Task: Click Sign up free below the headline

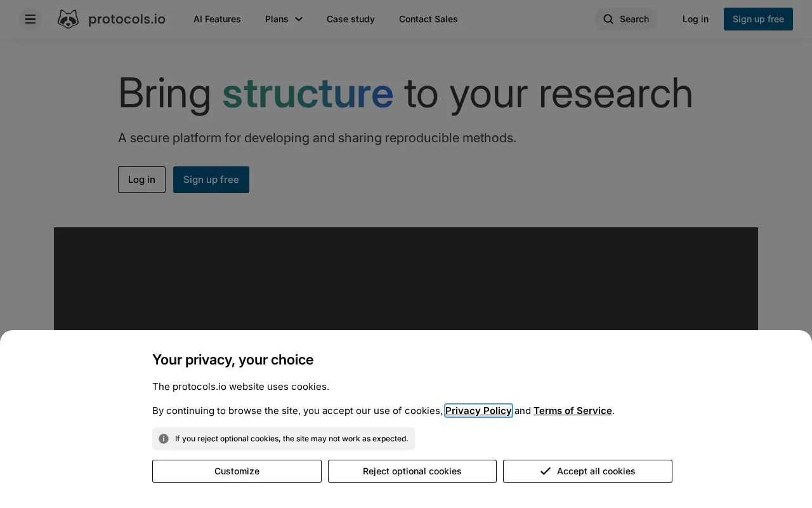Action: 211,180
